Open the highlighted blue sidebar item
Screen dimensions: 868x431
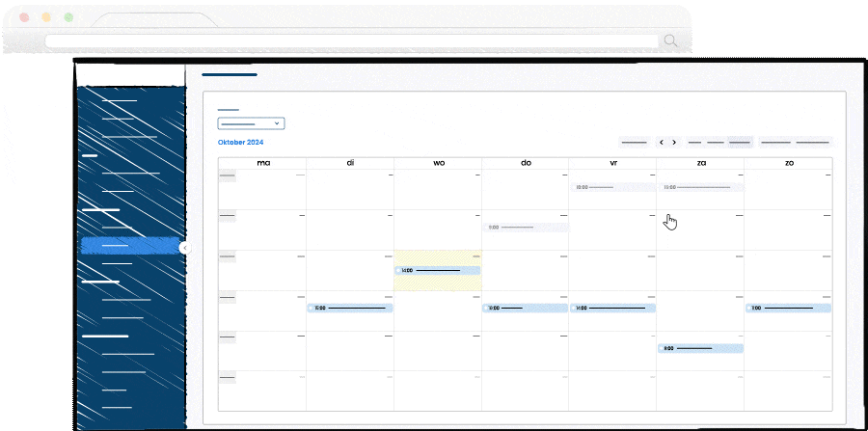(x=130, y=246)
